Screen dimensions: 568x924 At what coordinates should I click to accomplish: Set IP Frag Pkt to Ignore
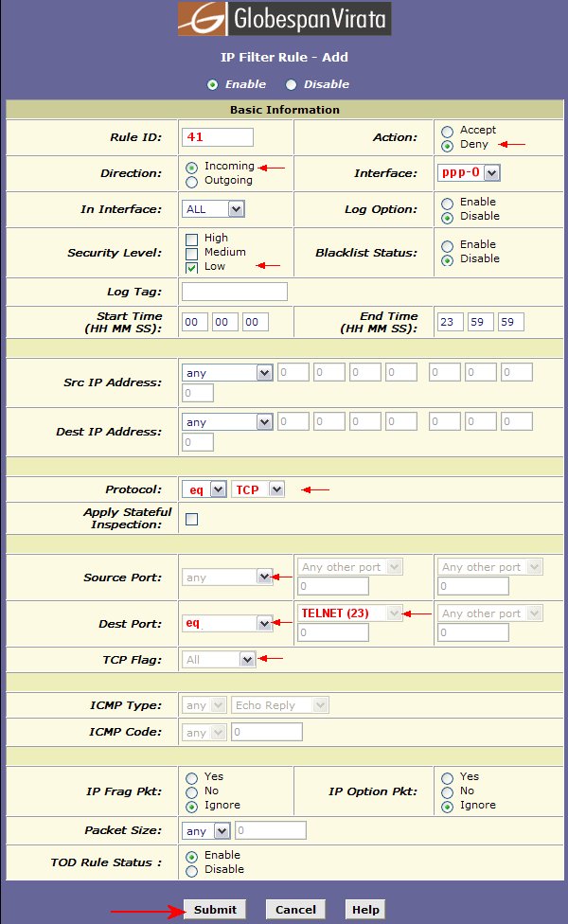[191, 807]
